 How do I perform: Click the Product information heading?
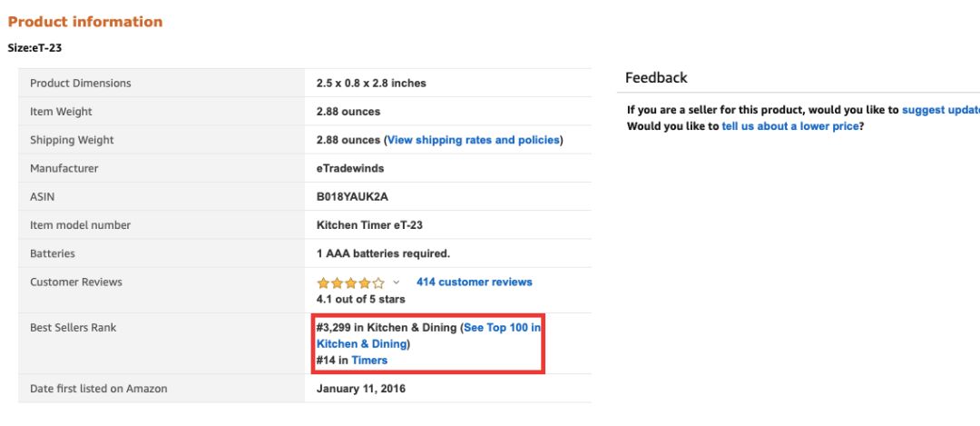click(85, 22)
